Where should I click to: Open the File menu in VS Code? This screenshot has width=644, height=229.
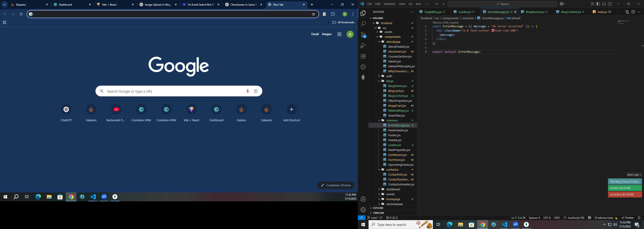369,4
